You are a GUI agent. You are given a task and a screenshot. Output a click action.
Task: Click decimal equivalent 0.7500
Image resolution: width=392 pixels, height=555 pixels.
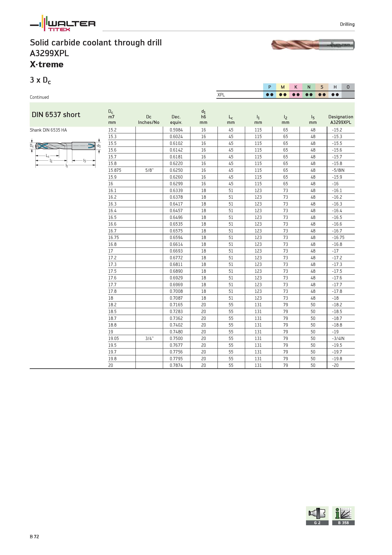(x=176, y=338)
